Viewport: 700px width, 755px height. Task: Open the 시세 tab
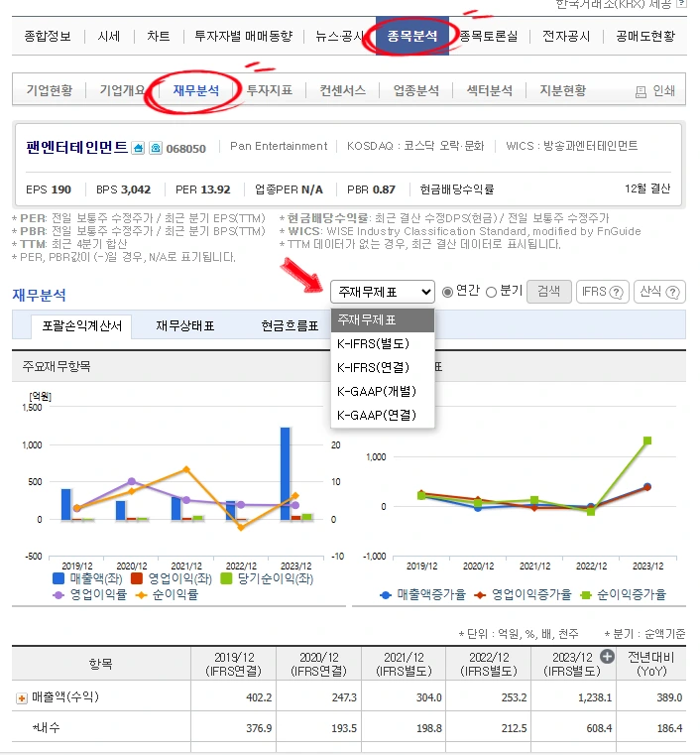109,36
